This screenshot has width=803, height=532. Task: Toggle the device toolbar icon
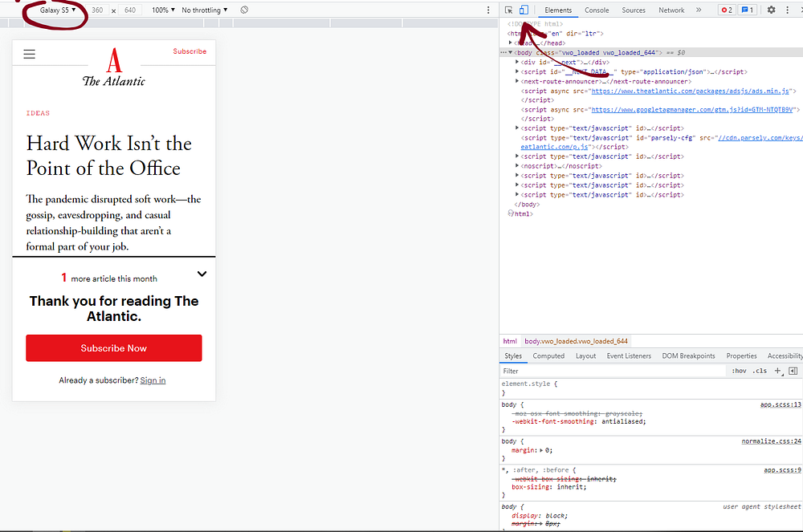524,10
